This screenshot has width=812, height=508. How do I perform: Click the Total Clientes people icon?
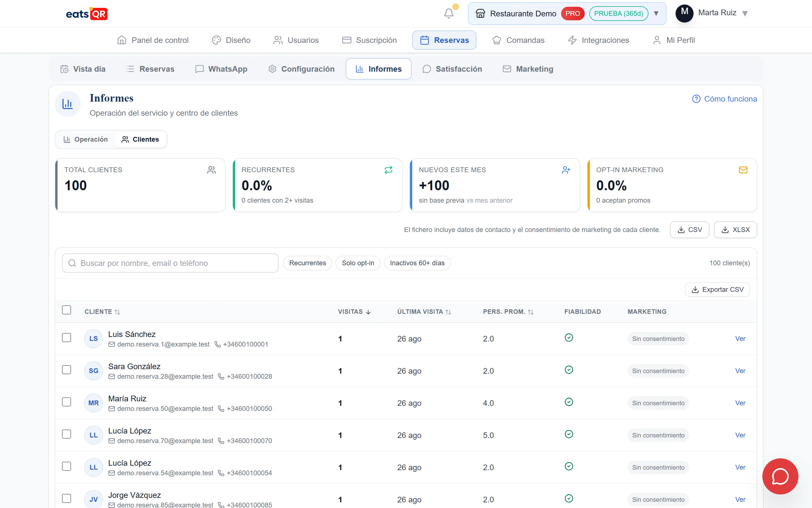click(211, 170)
